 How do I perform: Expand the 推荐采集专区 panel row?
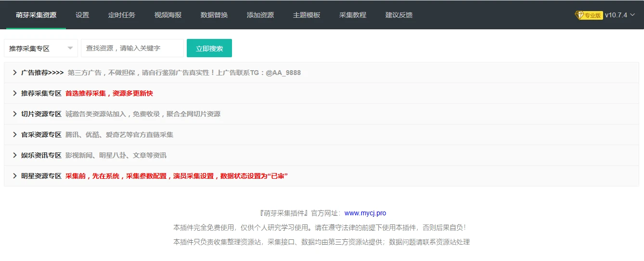pyautogui.click(x=41, y=93)
